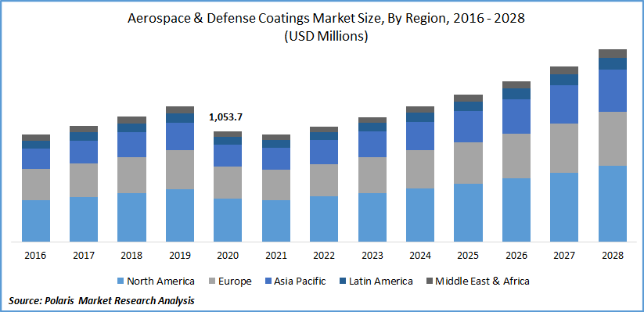Click the 2025 axis label
Viewport: 644px width, 312px height.
point(468,256)
